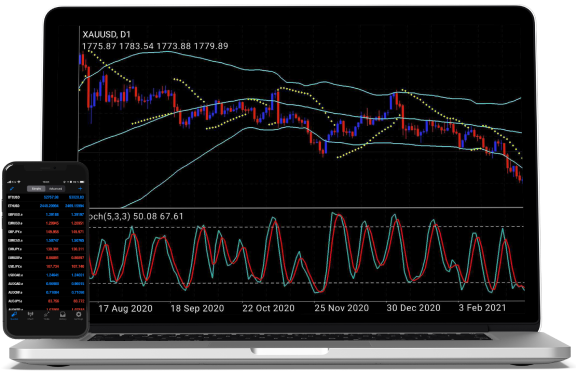The width and height of the screenshot is (576, 378).
Task: Open the Quotes tab icon on phone
Action: point(14,316)
